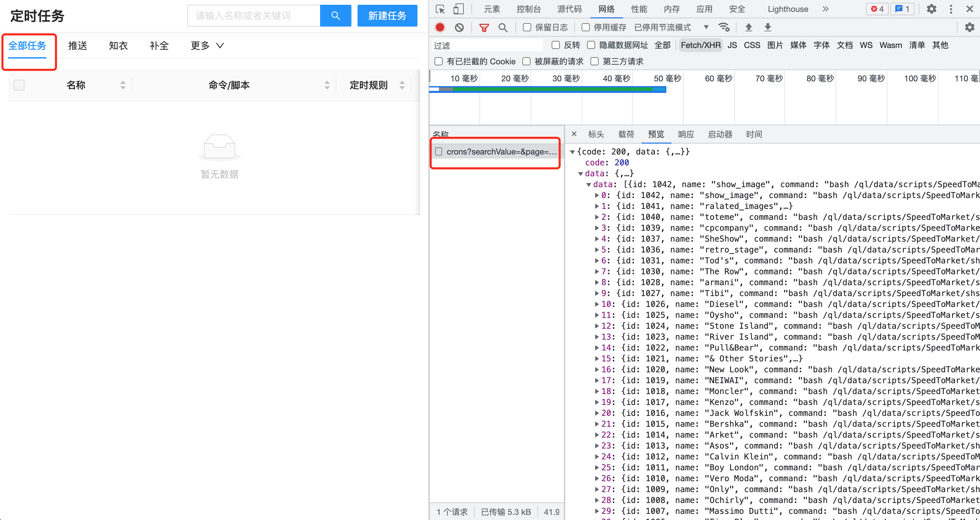980x520 pixels.
Task: Show the 1 message issues badge
Action: point(902,9)
